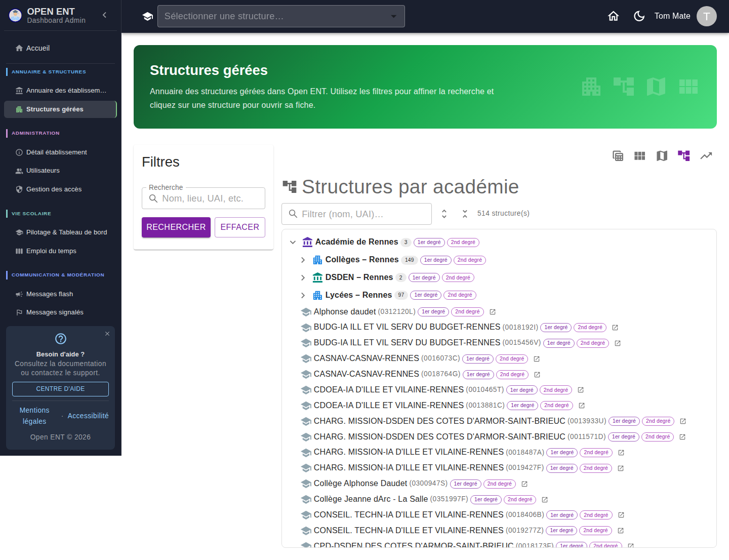Open external link for Collège Jeanne dArc
Viewport: 729px width, 560px height.
(545, 500)
